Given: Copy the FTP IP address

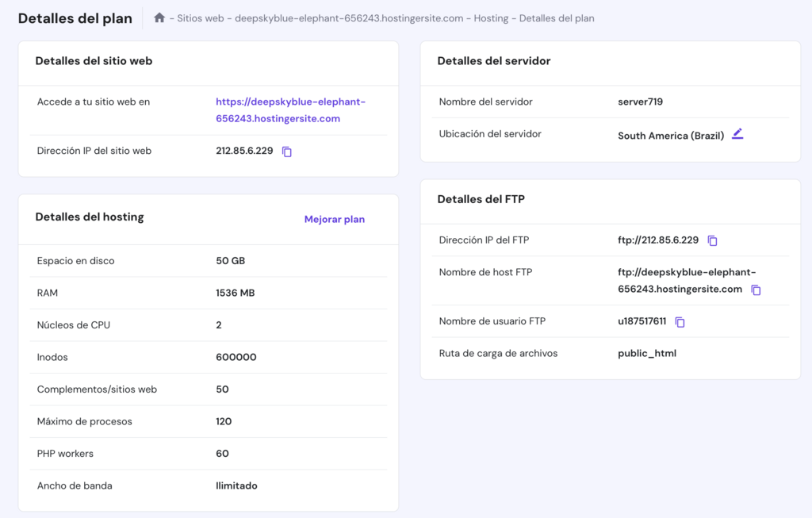Looking at the screenshot, I should [x=712, y=240].
